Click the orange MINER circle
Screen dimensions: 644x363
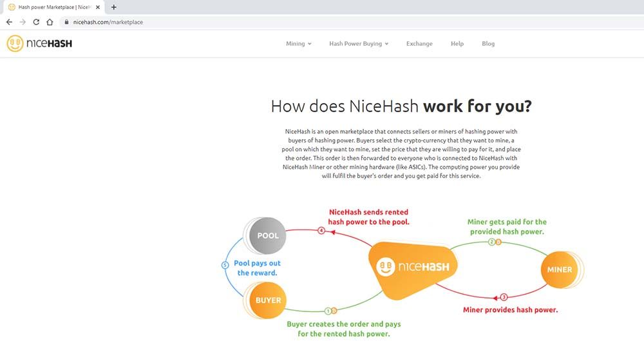point(559,269)
